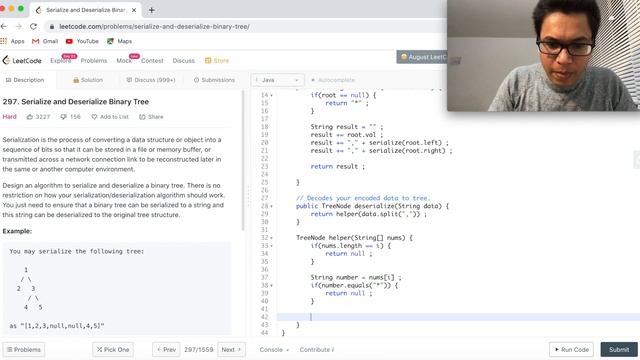This screenshot has width=640, height=360.
Task: Click the browser forward arrow
Action: tap(18, 27)
